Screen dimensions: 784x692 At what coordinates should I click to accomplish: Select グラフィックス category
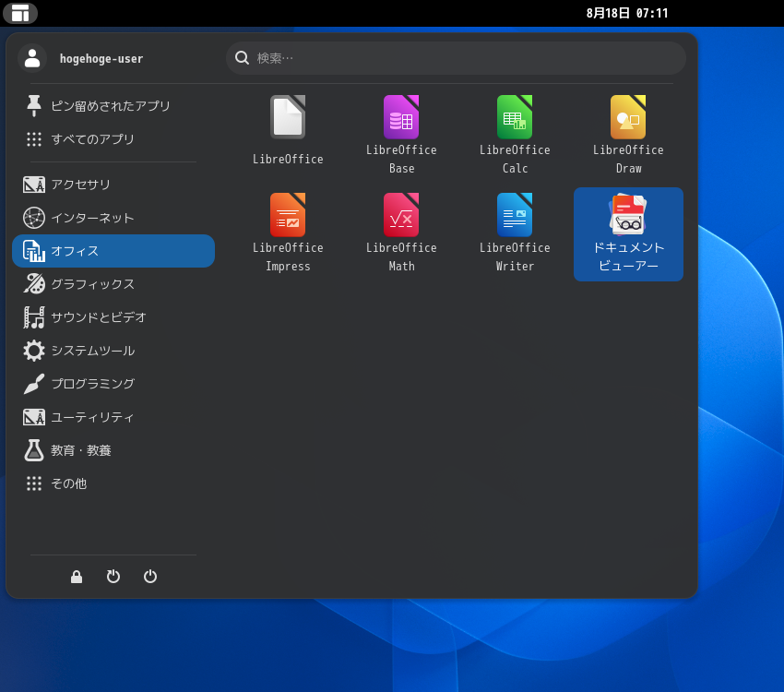point(113,284)
